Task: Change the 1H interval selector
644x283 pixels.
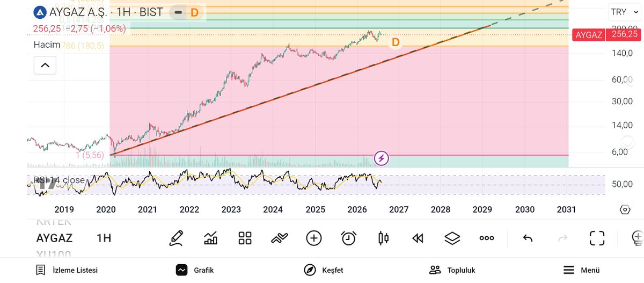Action: 104,238
